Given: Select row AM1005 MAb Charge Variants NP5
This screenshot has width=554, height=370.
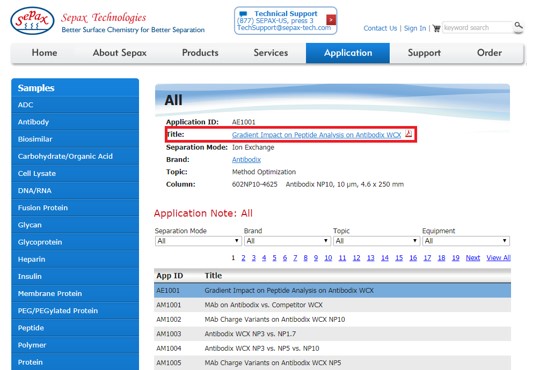Looking at the screenshot, I should (x=332, y=363).
